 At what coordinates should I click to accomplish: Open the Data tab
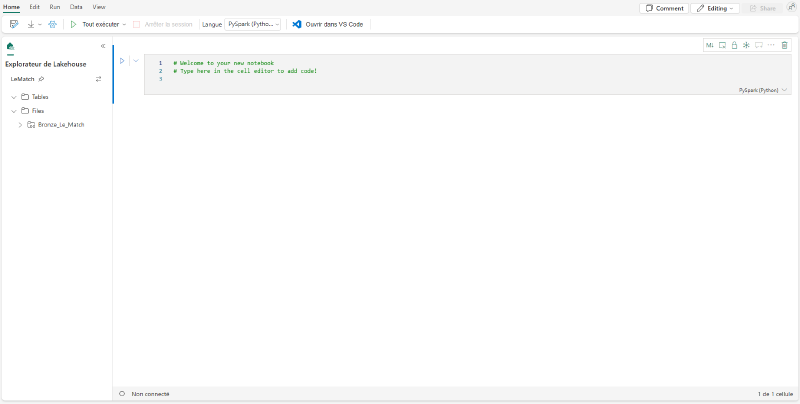76,8
